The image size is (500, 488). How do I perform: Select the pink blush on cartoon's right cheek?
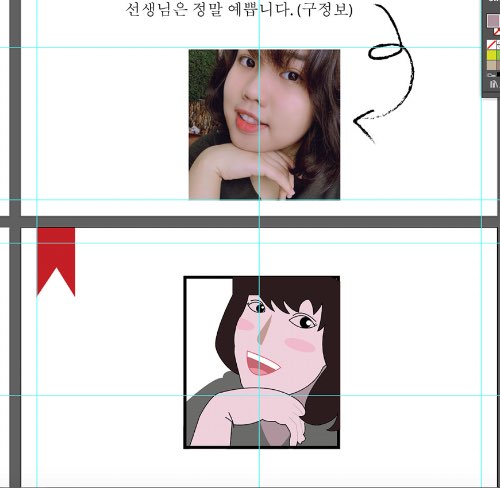point(300,345)
